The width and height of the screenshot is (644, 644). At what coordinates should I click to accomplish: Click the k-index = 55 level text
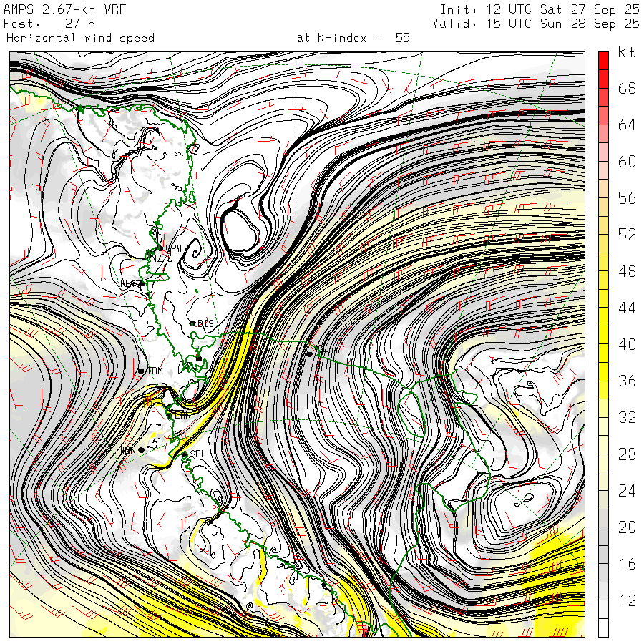click(353, 37)
